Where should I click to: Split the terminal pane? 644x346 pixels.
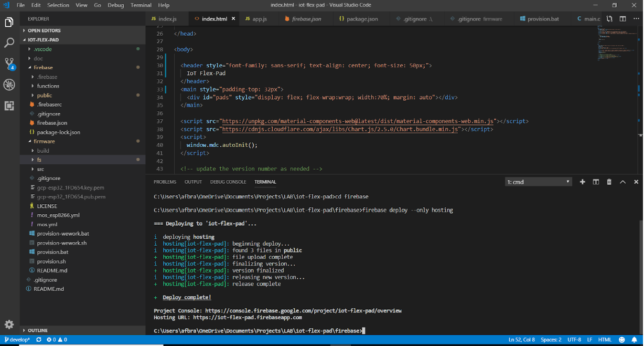tap(596, 182)
